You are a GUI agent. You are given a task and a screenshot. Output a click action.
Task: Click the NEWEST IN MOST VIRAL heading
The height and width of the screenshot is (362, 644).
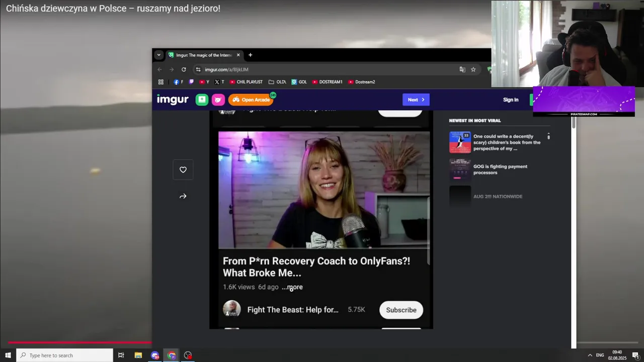[x=475, y=121]
